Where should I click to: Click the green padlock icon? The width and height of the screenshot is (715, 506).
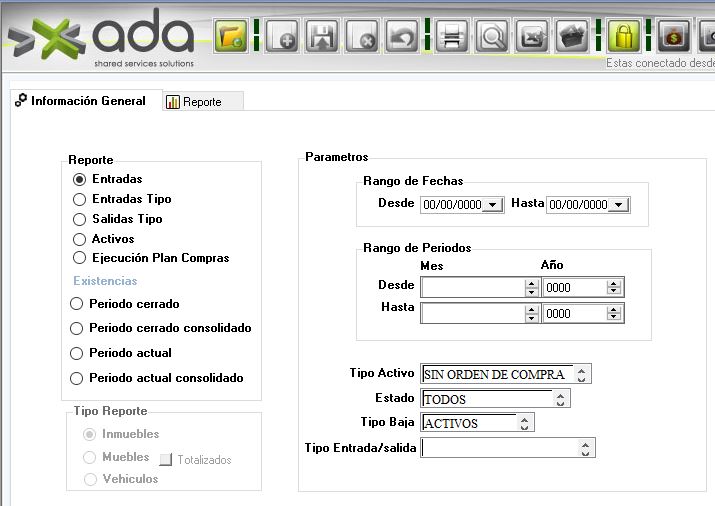[x=624, y=37]
